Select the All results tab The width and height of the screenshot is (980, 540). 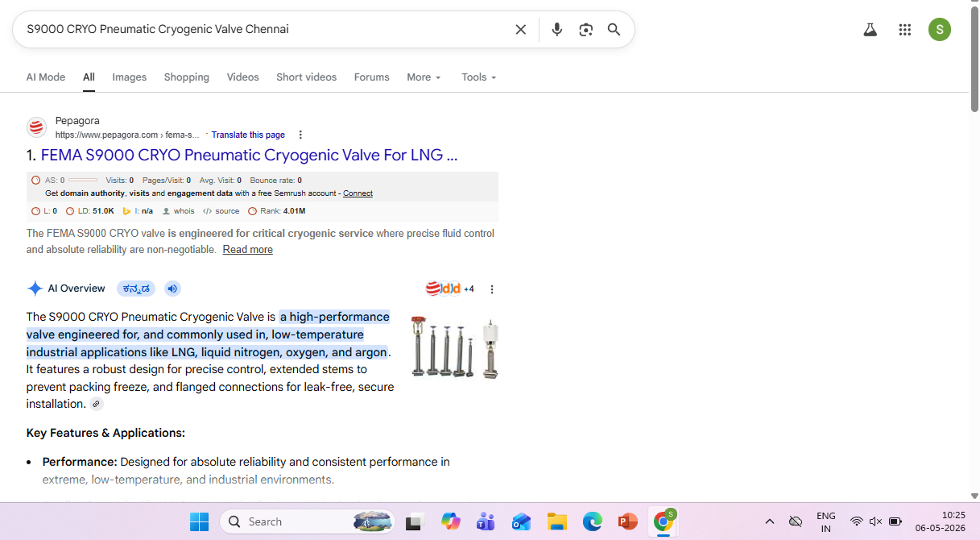point(89,77)
